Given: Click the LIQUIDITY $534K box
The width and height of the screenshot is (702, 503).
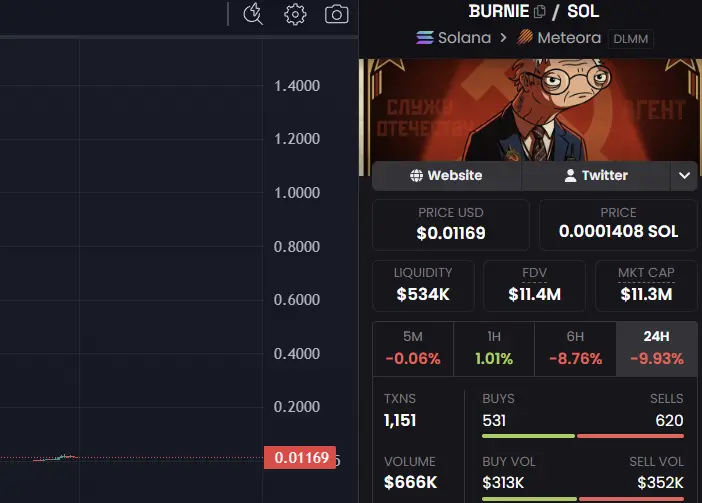Looking at the screenshot, I should coord(423,286).
